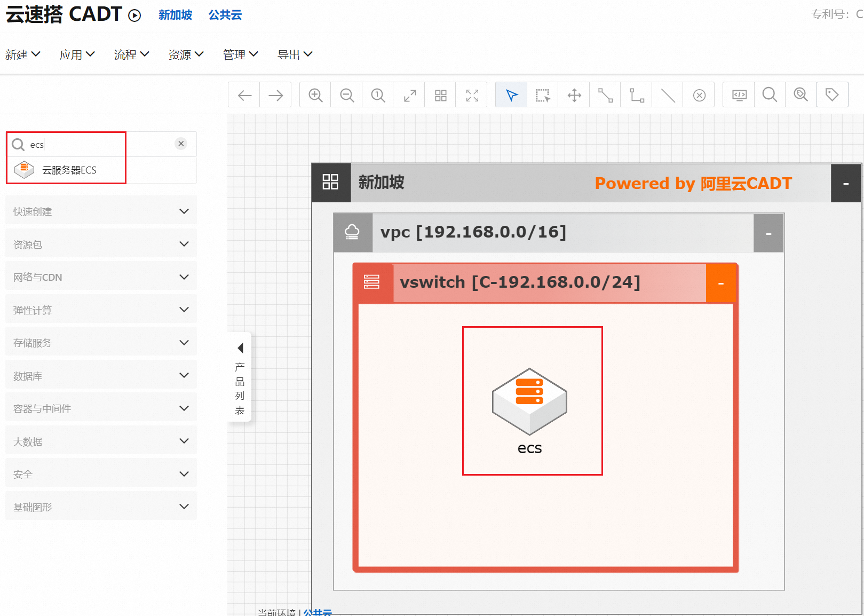Screen dimensions: 864x616
Task: Open the code view toolbar icon
Action: [x=739, y=95]
